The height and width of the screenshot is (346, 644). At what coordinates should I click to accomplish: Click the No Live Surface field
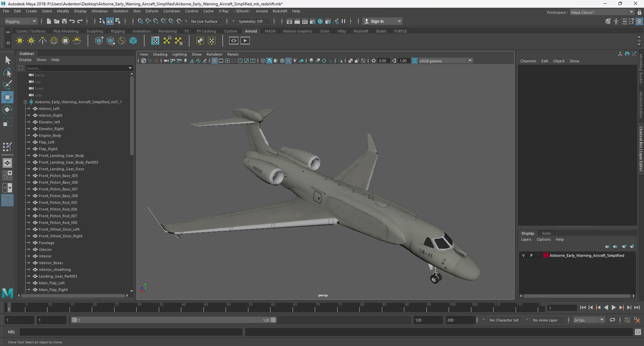click(x=206, y=21)
